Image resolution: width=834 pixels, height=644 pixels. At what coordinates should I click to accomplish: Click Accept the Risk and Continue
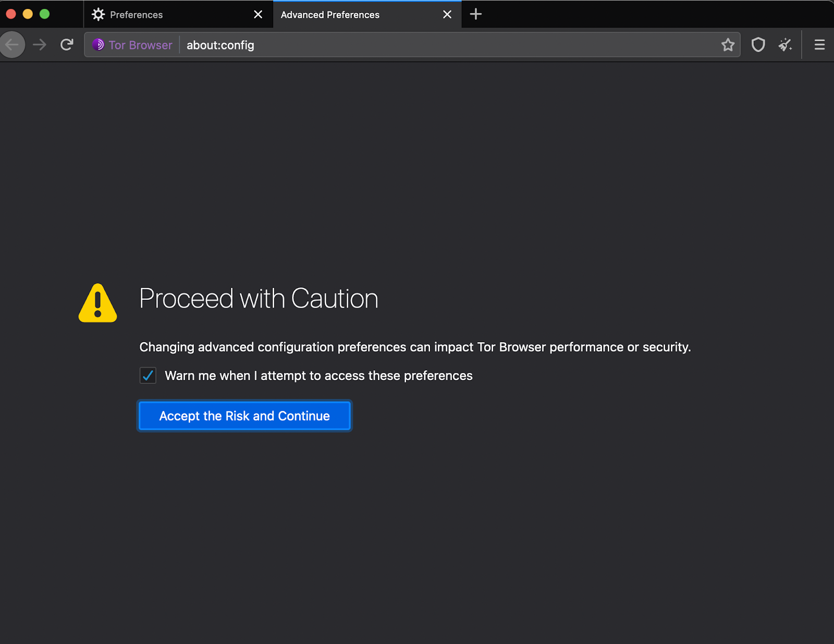pos(244,416)
